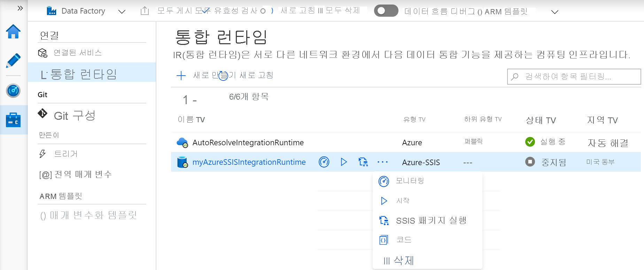Click the Azure-SSIS type cell
Image resolution: width=644 pixels, height=270 pixels.
[x=421, y=162]
